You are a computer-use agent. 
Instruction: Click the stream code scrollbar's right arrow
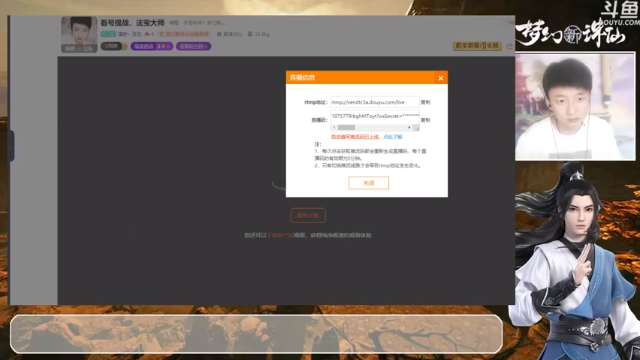click(x=409, y=128)
